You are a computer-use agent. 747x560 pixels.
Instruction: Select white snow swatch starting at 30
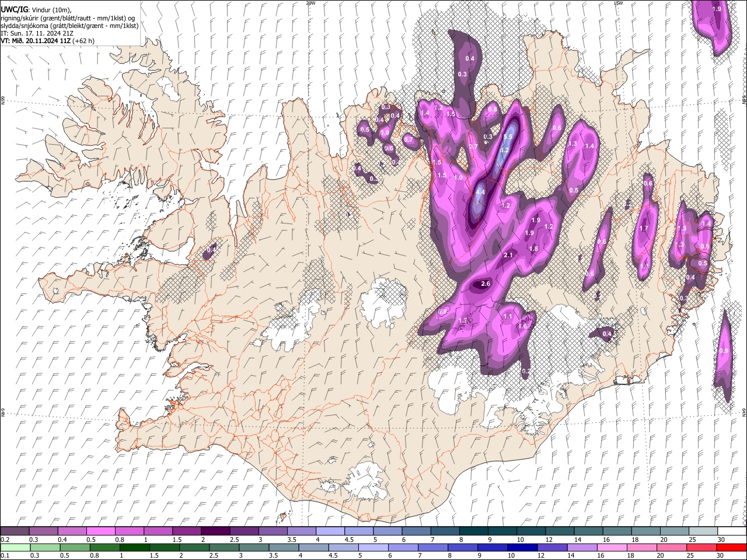tap(731, 531)
